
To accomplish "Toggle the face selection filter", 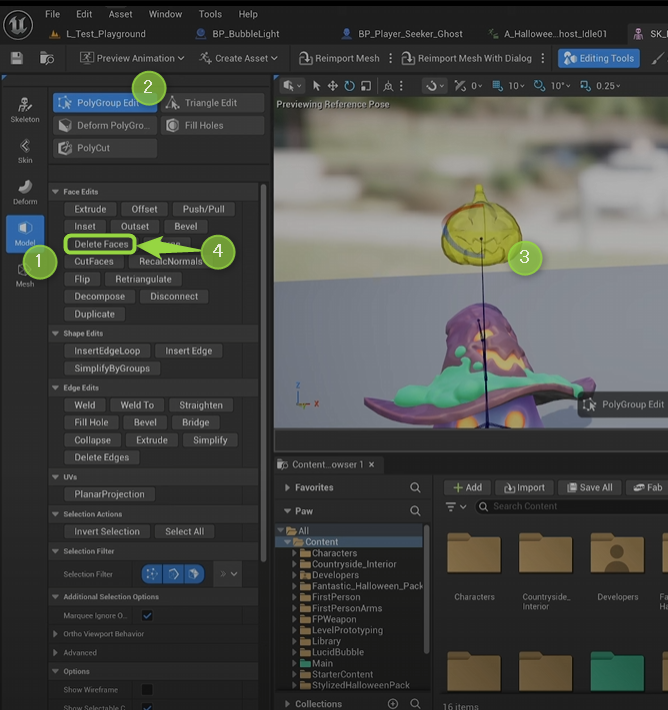I will coord(194,574).
